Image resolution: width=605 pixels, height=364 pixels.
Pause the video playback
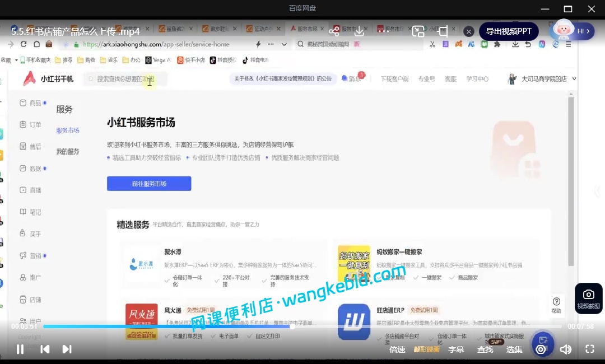click(20, 349)
